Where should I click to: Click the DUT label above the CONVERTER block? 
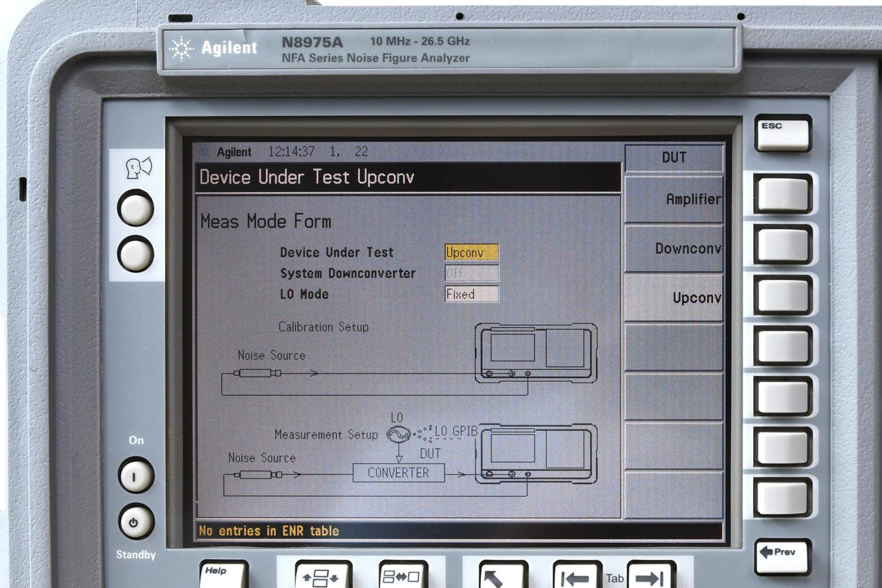click(x=430, y=453)
